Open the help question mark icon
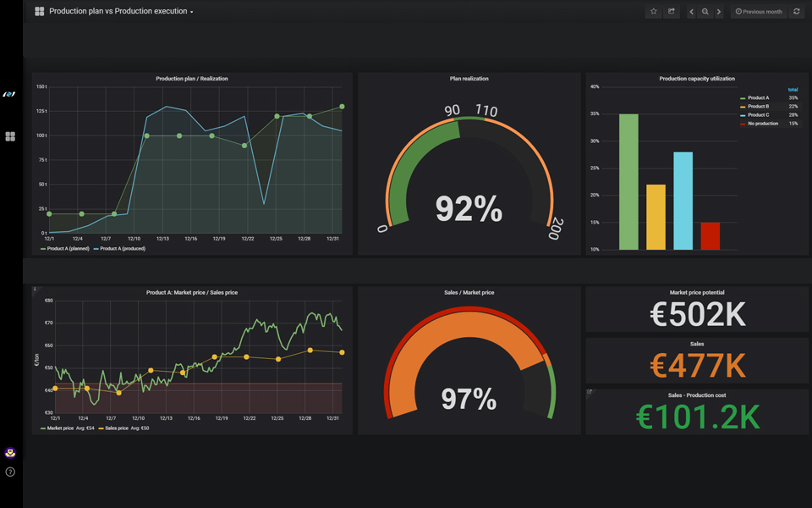Viewport: 812px width, 508px height. (x=10, y=472)
